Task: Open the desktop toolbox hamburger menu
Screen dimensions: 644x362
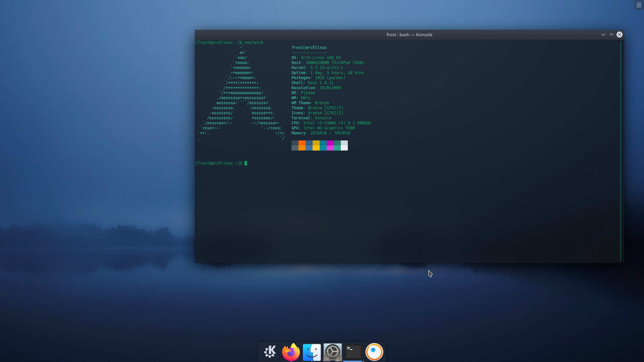Action: [639, 5]
